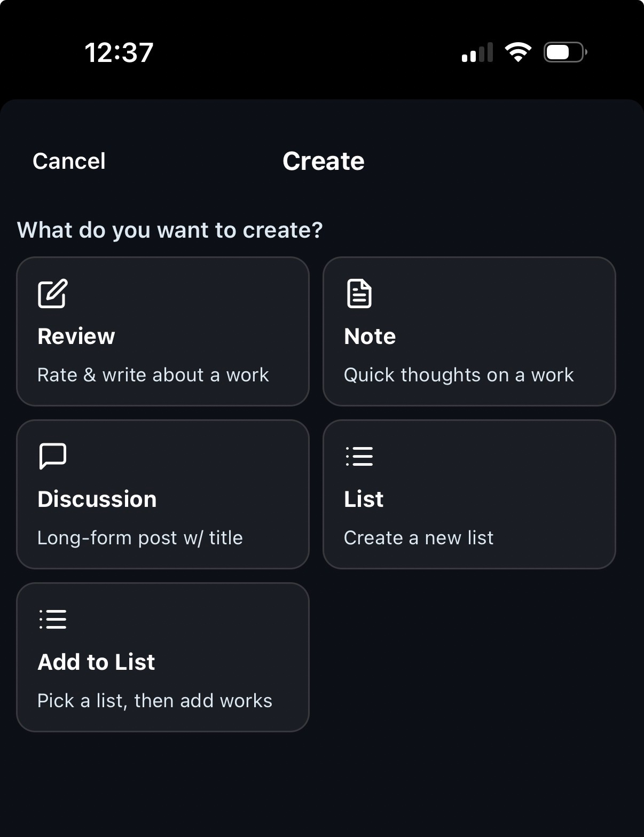Screen dimensions: 644x837
Task: Choose the Review title label
Action: (x=76, y=337)
